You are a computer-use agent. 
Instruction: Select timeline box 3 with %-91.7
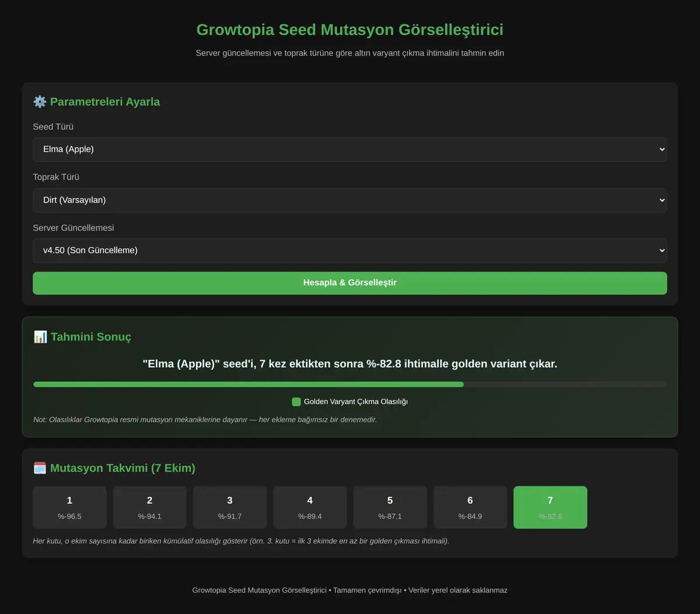click(x=230, y=507)
